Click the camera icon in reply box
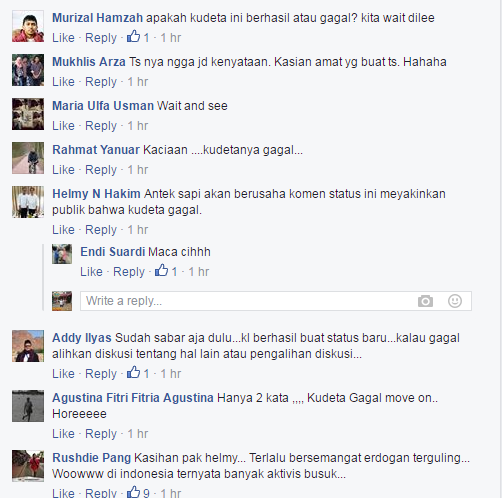This screenshot has width=502, height=498. coord(425,301)
